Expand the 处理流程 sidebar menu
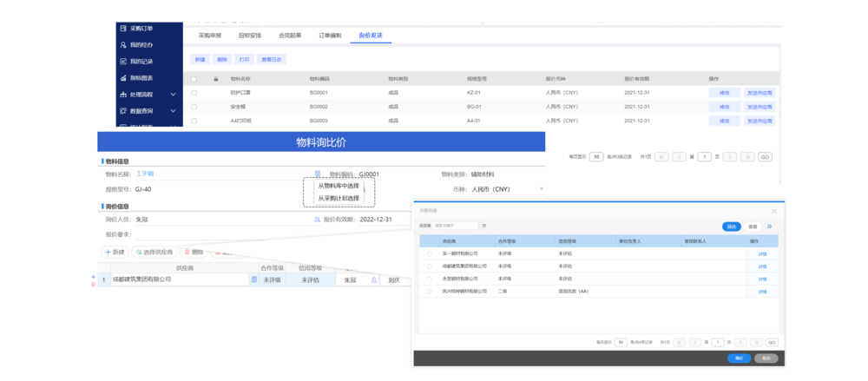This screenshot has width=868, height=381. point(173,95)
